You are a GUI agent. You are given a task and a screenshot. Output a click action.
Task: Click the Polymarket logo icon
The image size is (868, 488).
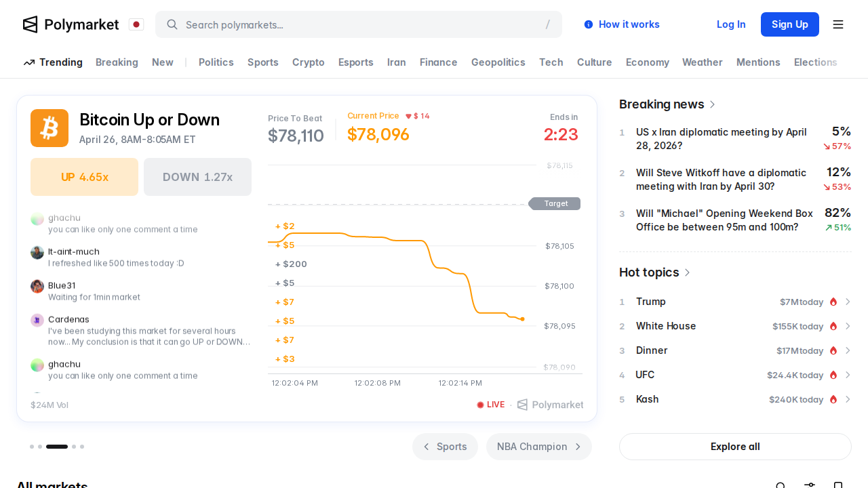click(30, 24)
